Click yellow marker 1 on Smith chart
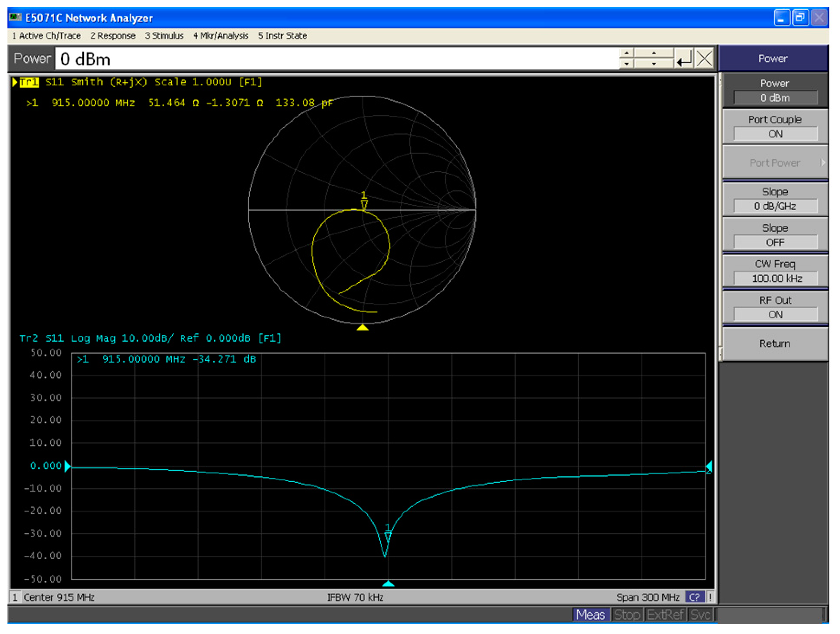This screenshot has width=840, height=634. (x=364, y=204)
